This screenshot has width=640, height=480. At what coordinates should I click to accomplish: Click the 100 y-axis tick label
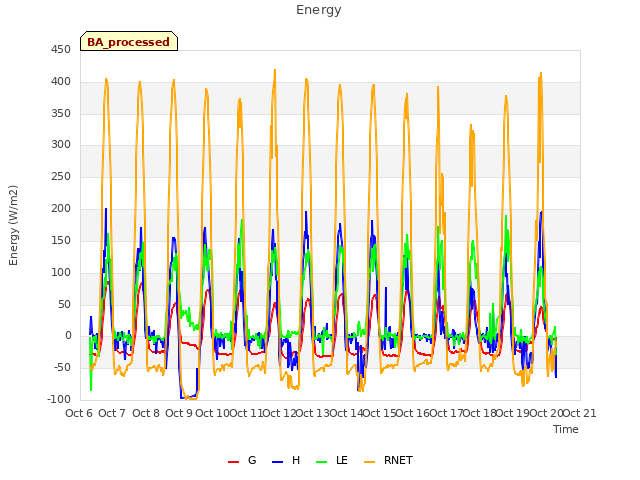point(61,272)
